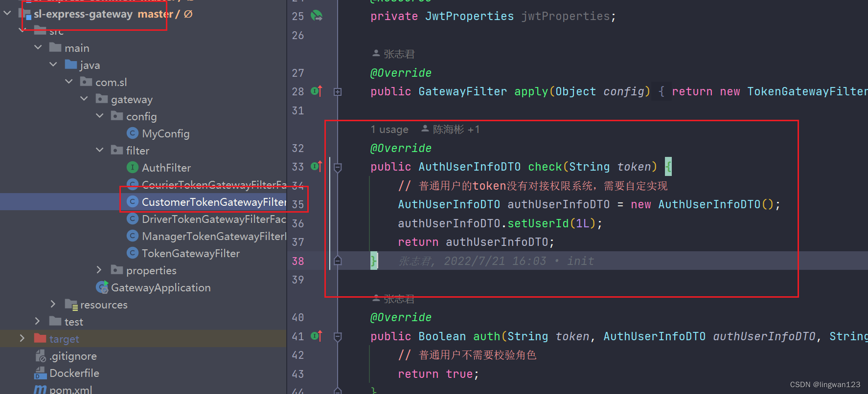Select MyConfig in project tree
The height and width of the screenshot is (394, 868).
(165, 133)
